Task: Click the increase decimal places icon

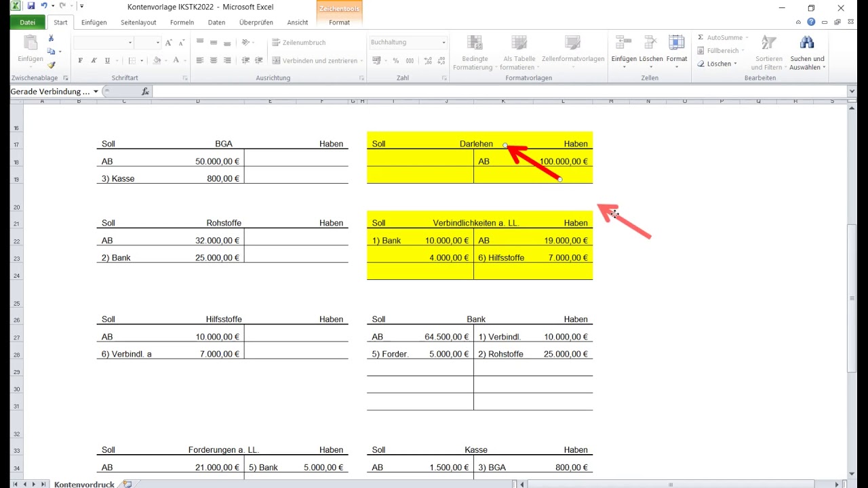Action: tap(429, 60)
